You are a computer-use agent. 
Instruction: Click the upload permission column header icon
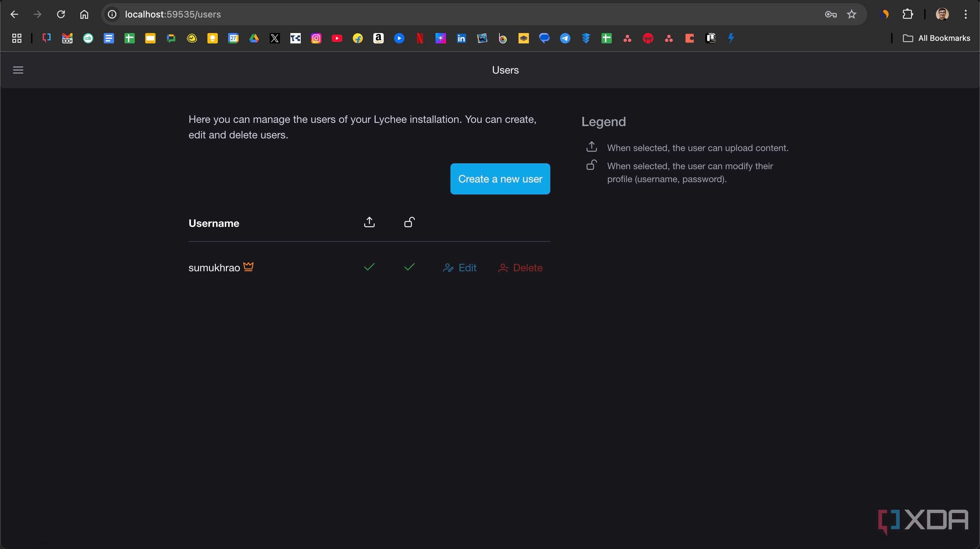(x=369, y=222)
